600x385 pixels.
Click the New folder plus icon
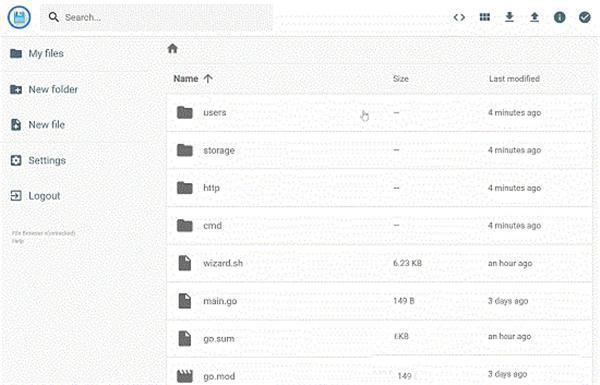click(16, 89)
